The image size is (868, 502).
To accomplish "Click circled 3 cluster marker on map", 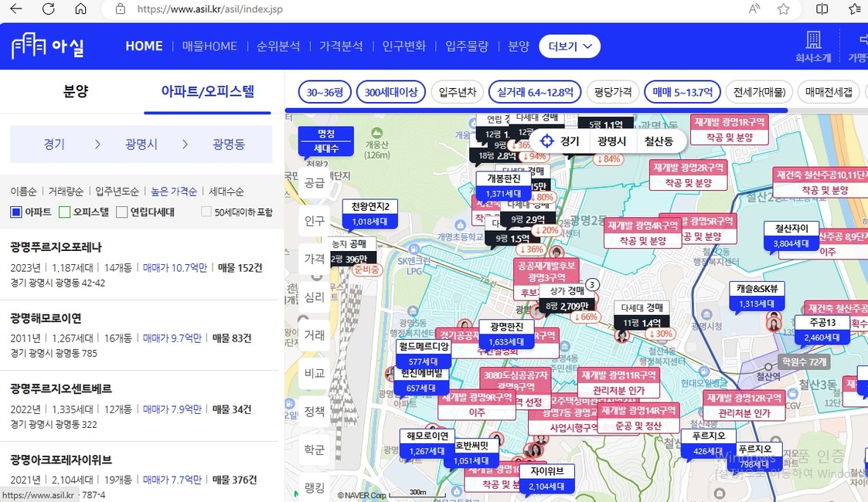I will [592, 285].
